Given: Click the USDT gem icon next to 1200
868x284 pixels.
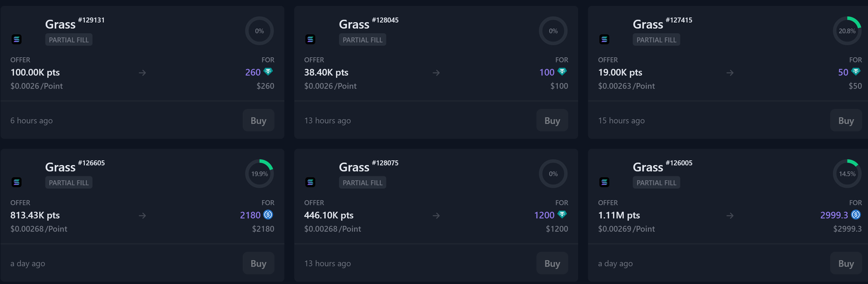Looking at the screenshot, I should 562,215.
